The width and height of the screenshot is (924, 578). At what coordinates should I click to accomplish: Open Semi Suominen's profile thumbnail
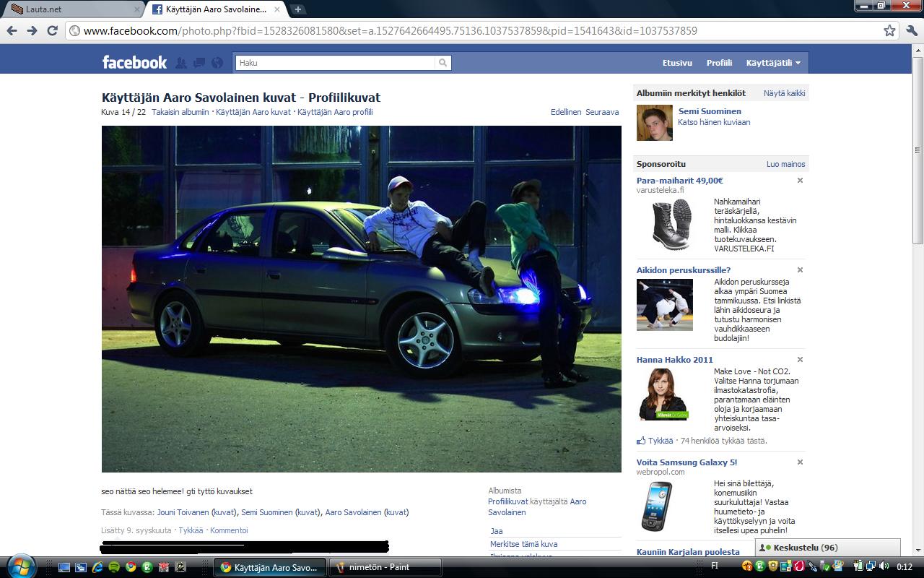pos(654,123)
